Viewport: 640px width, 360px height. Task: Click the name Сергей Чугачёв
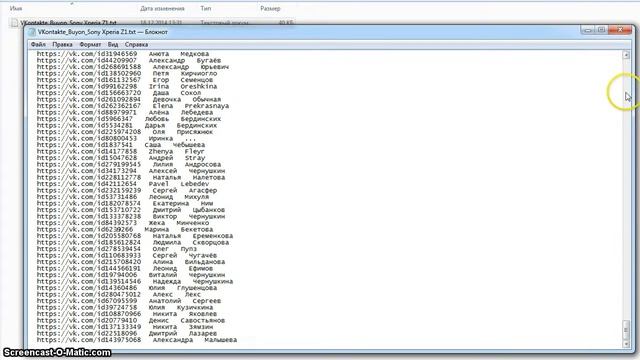click(185, 256)
